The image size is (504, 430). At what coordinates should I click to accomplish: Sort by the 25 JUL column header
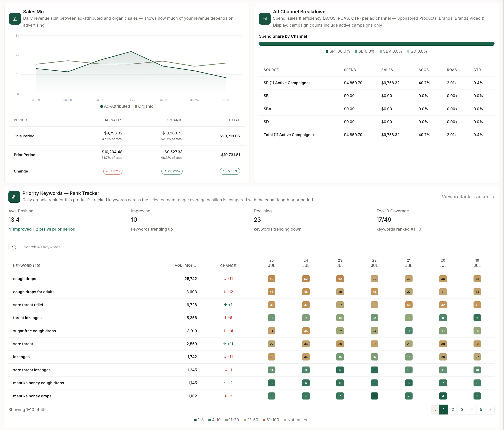click(271, 263)
